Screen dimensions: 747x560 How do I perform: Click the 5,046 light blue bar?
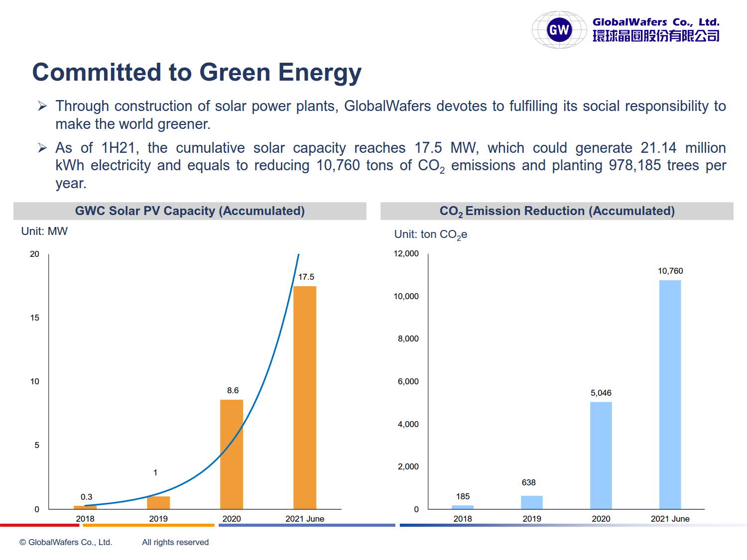coord(601,455)
